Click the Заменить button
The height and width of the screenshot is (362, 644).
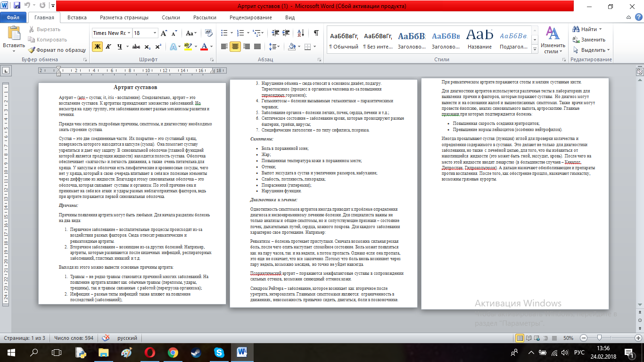pyautogui.click(x=589, y=40)
